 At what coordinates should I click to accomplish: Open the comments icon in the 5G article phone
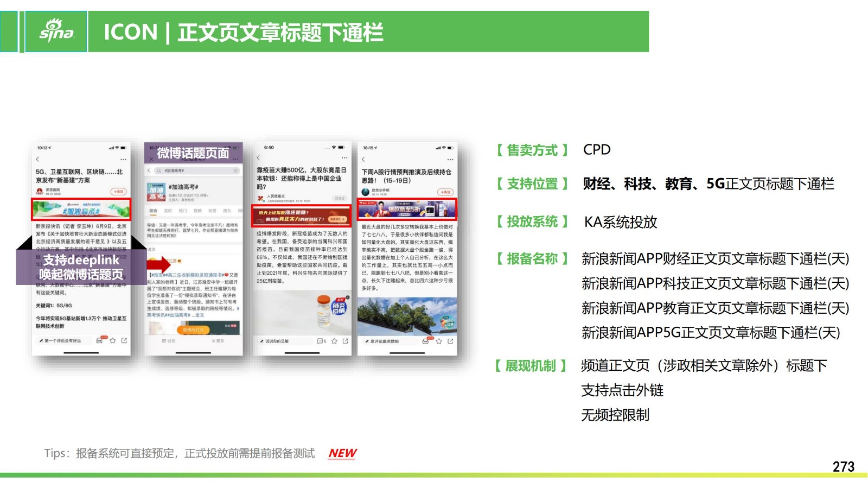tap(99, 341)
